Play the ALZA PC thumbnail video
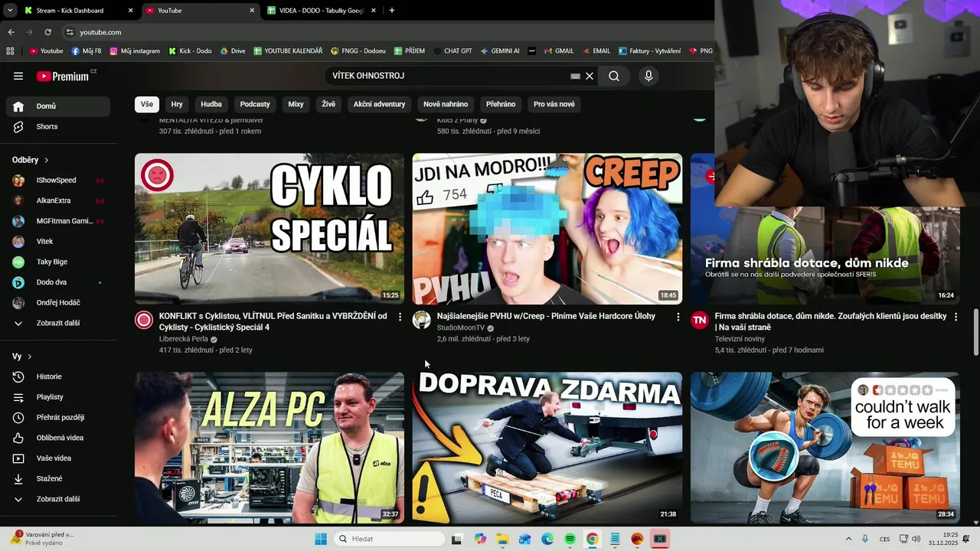The width and height of the screenshot is (980, 551). tap(269, 448)
